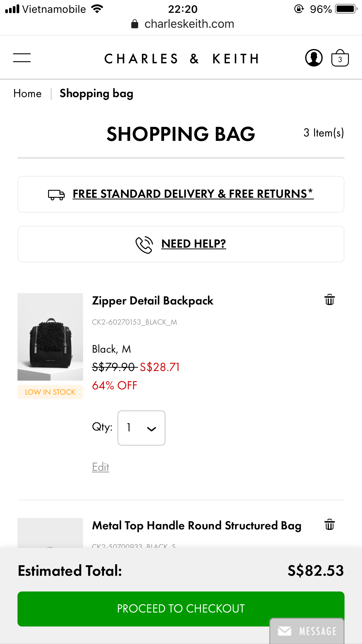Remove the Metal Top Handle bag
Screen dimensions: 362x644
coord(330,524)
